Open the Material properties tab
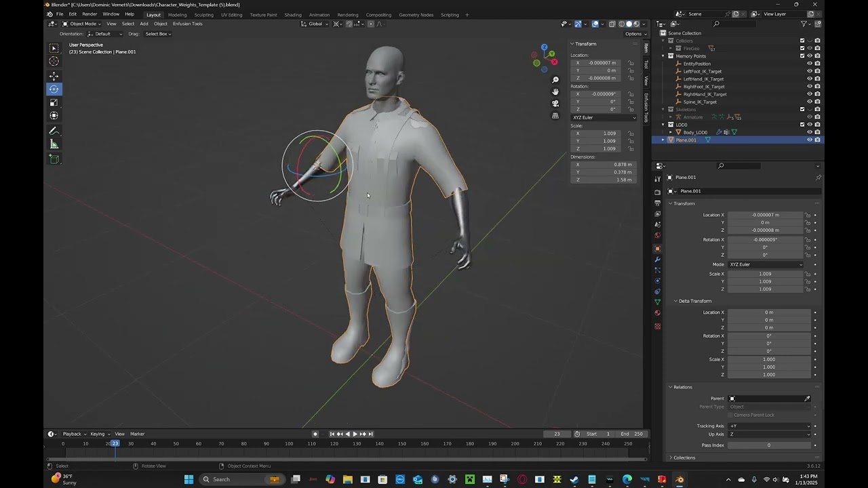868x488 pixels. [x=657, y=312]
